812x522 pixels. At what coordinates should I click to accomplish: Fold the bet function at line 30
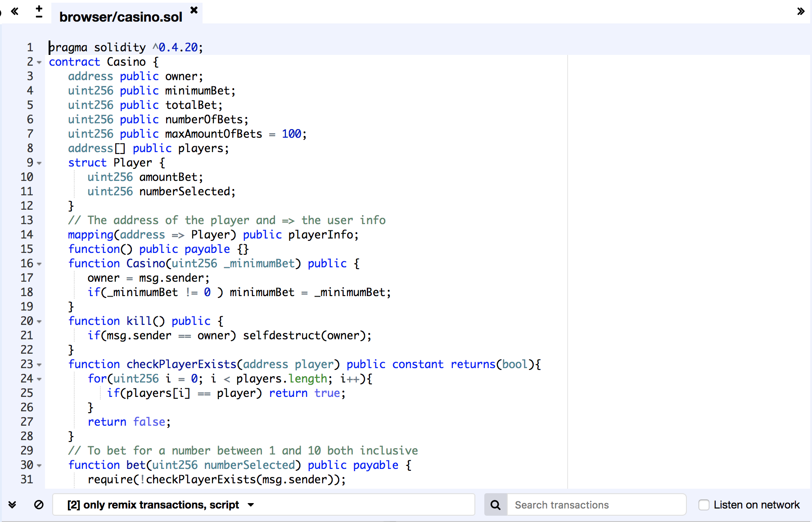(39, 466)
